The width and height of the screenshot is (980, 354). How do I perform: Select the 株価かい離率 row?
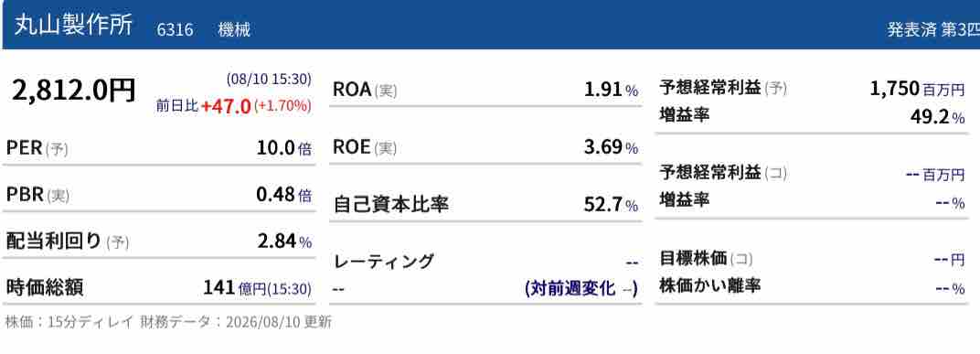pyautogui.click(x=813, y=287)
